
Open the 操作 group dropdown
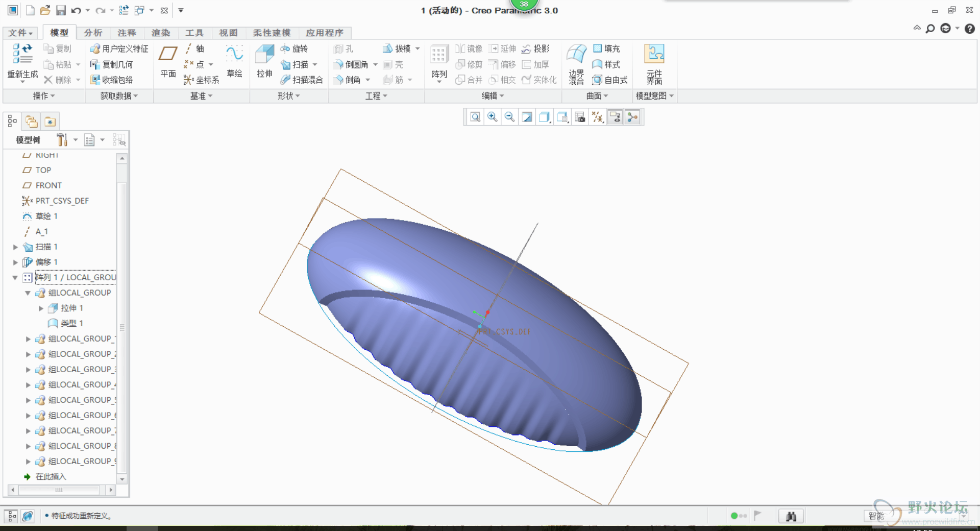click(44, 96)
